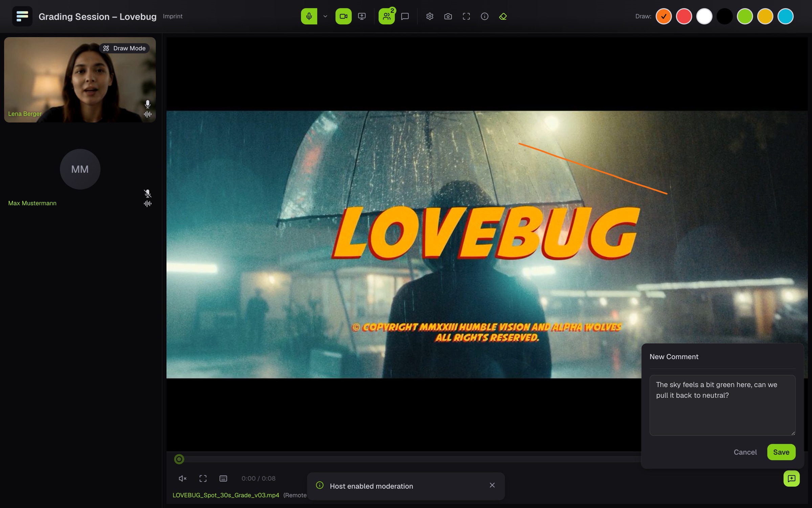812x508 pixels.
Task: Cancel the new comment
Action: pyautogui.click(x=745, y=452)
